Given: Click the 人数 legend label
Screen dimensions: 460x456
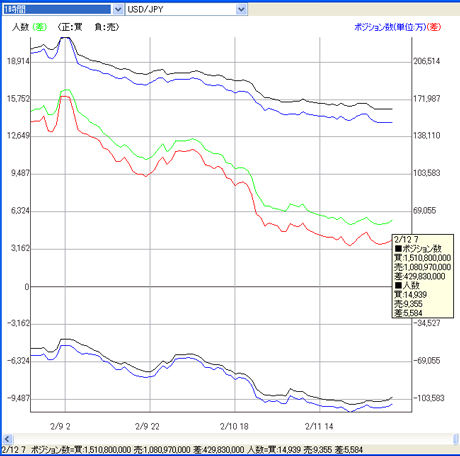Looking at the screenshot, I should pos(20,27).
